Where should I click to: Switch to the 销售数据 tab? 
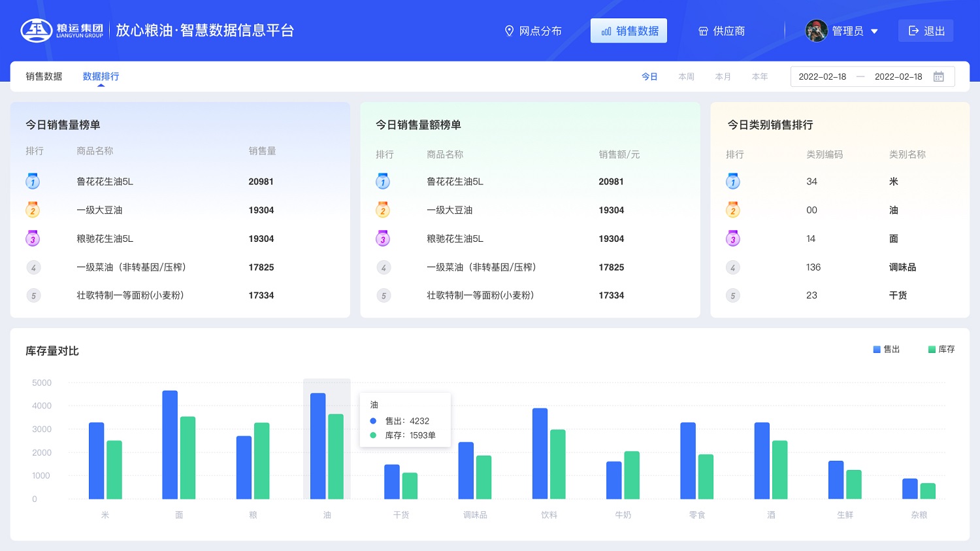(43, 76)
